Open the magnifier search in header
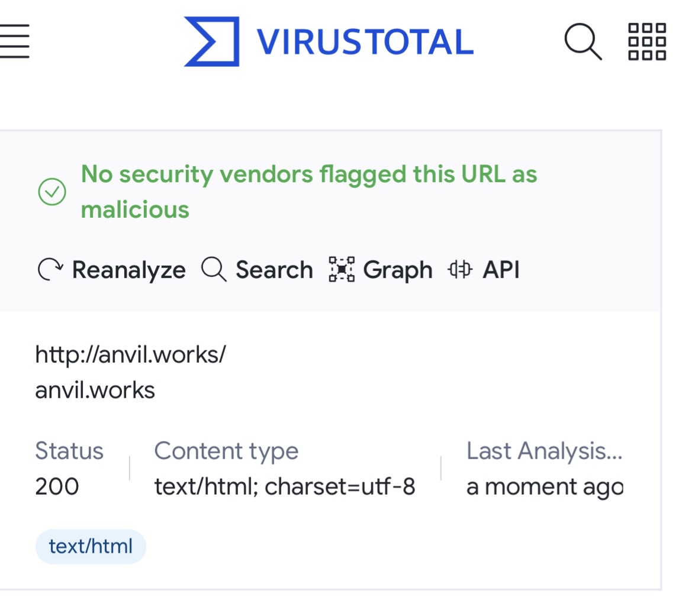This screenshot has height=616, width=698. [x=583, y=41]
